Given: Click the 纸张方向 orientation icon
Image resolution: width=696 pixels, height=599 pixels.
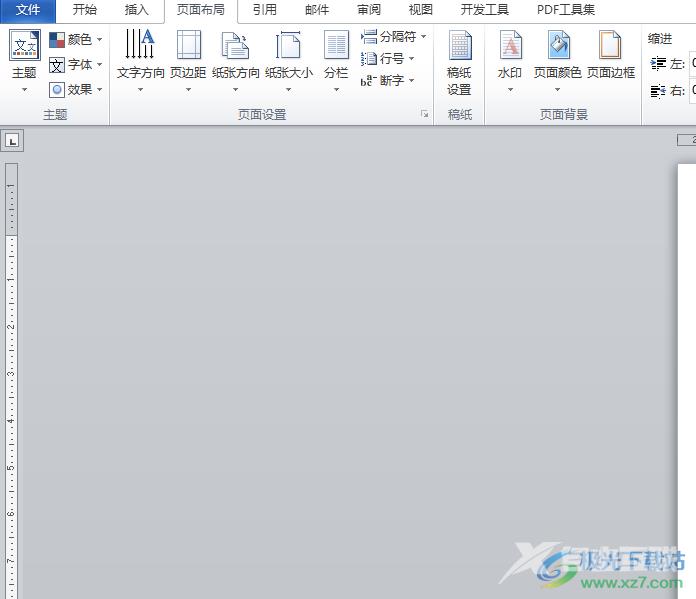Looking at the screenshot, I should click(235, 45).
